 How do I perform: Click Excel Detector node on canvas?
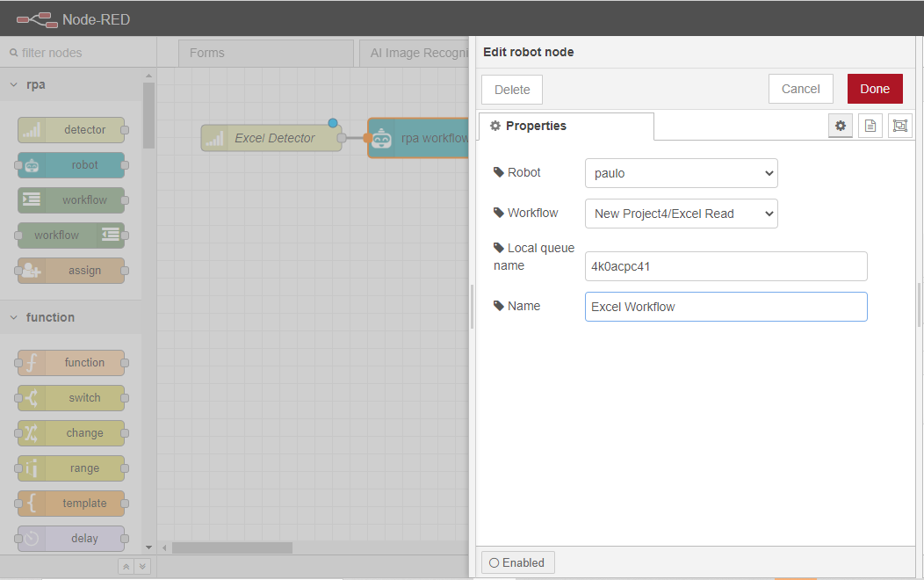271,138
